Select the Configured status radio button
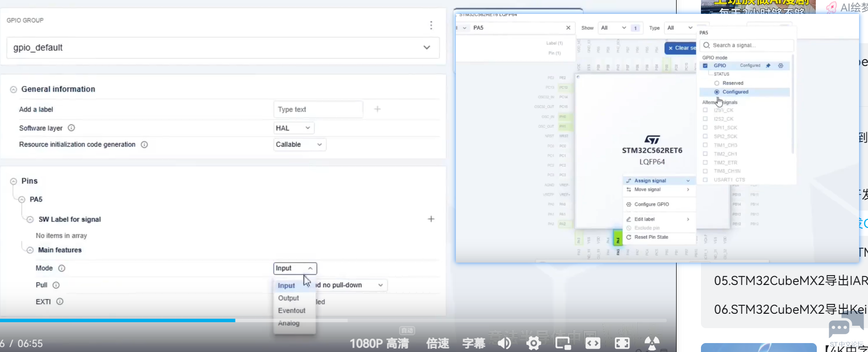 point(717,92)
